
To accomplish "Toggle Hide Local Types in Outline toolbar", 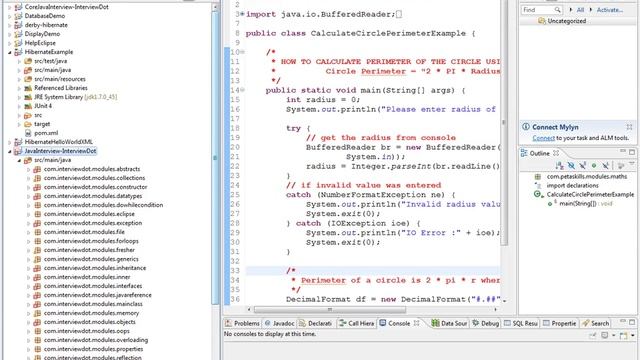I will pyautogui.click(x=605, y=165).
